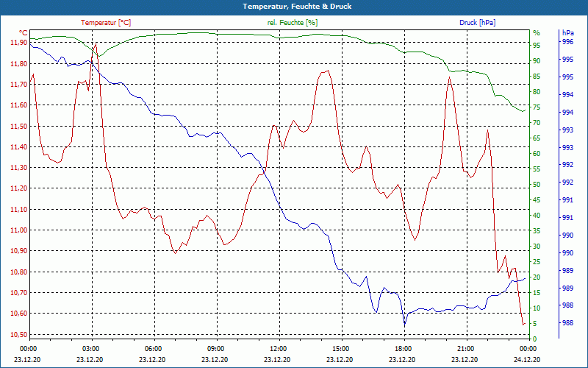Click the green 30 humidity axis value
Image resolution: width=588 pixels, height=368 pixels.
pyautogui.click(x=537, y=247)
